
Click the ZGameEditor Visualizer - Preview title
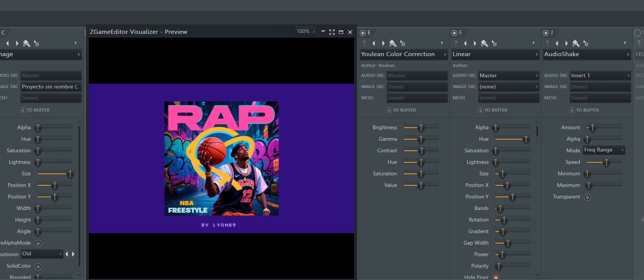[x=138, y=32]
